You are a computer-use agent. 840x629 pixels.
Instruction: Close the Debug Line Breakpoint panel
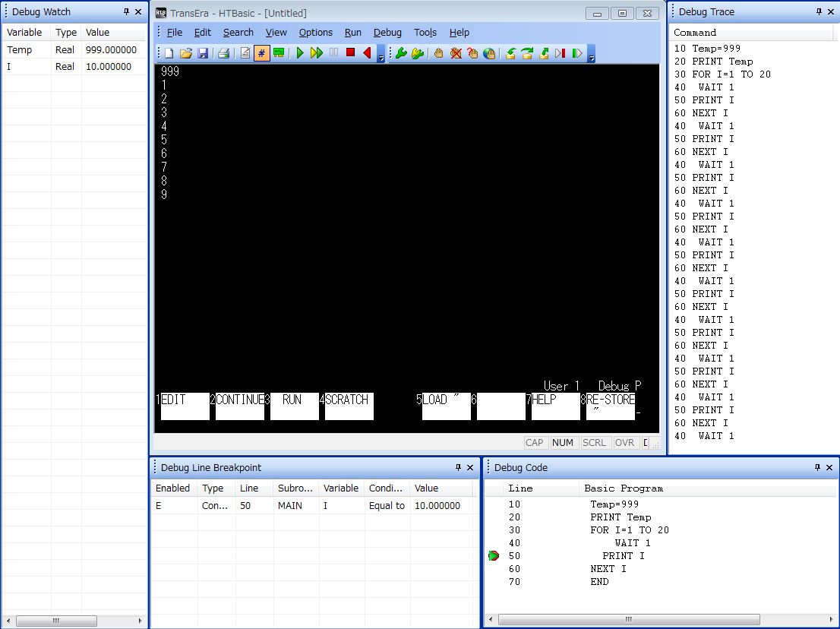pos(470,468)
